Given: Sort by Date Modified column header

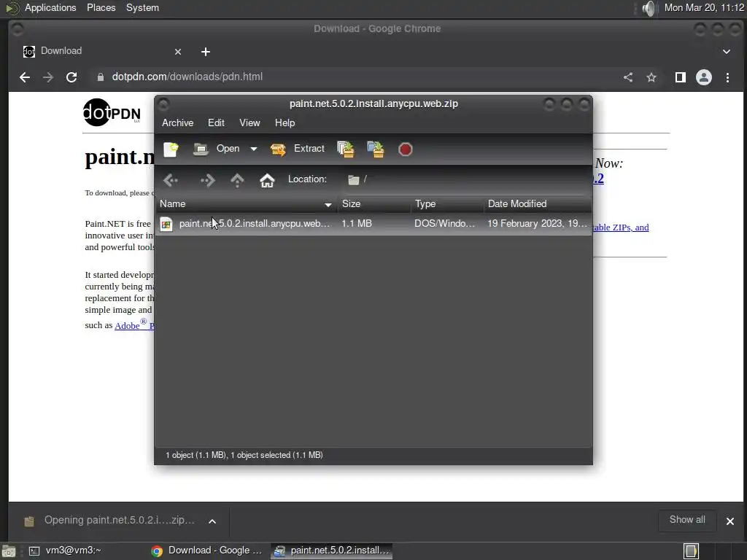Looking at the screenshot, I should click(x=538, y=204).
